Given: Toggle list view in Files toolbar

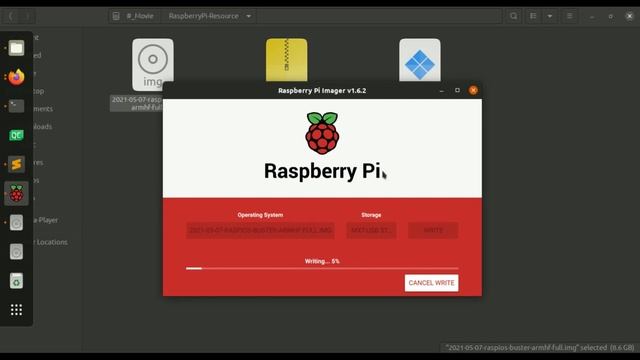Looking at the screenshot, I should [x=533, y=16].
